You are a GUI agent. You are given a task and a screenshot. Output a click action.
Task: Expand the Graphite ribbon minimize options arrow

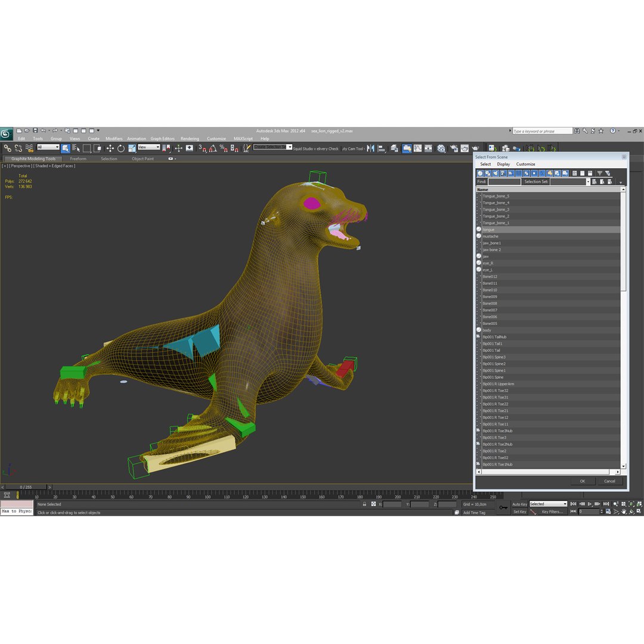click(175, 159)
